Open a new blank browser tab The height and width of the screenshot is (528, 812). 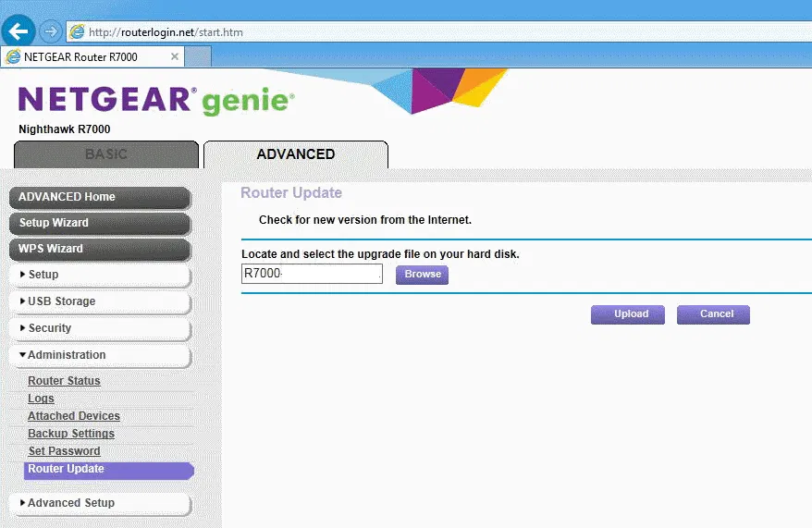(198, 56)
